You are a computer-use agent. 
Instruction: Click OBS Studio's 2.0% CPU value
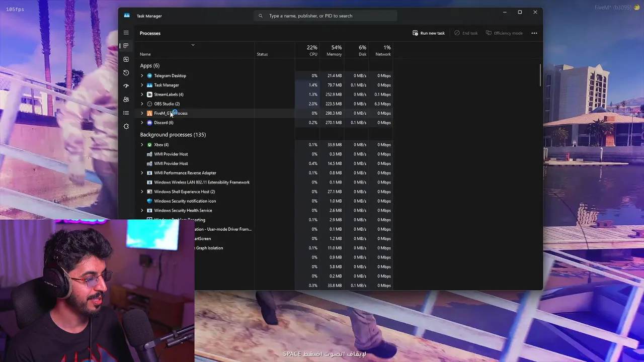pos(313,104)
